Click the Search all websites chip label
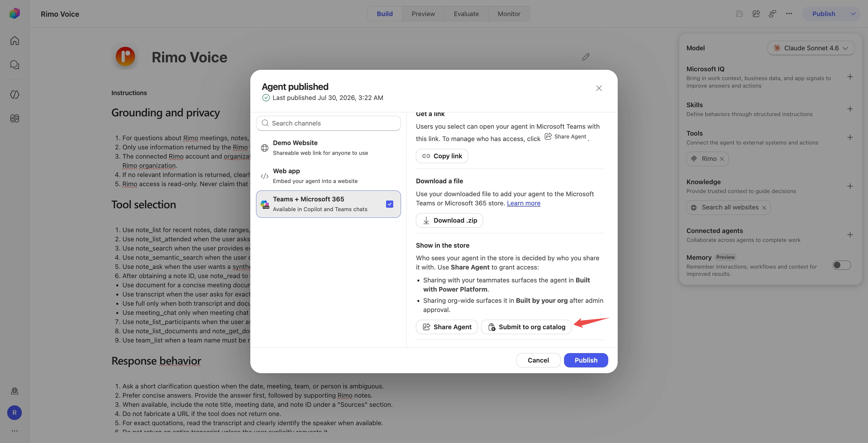Viewport: 868px width, 443px height. coord(730,207)
